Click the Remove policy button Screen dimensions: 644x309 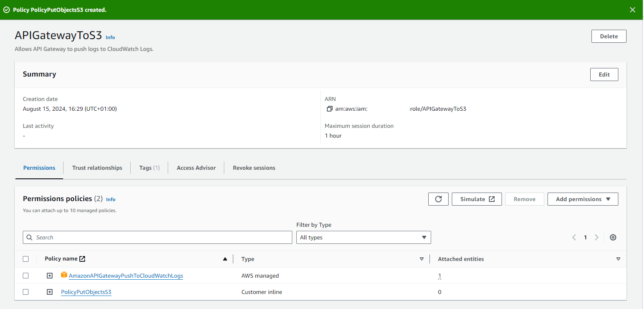524,199
